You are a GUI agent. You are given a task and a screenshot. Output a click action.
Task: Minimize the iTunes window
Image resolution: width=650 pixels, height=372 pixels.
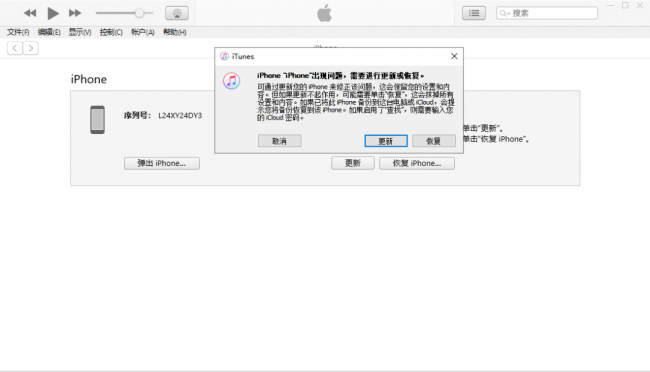click(x=610, y=5)
